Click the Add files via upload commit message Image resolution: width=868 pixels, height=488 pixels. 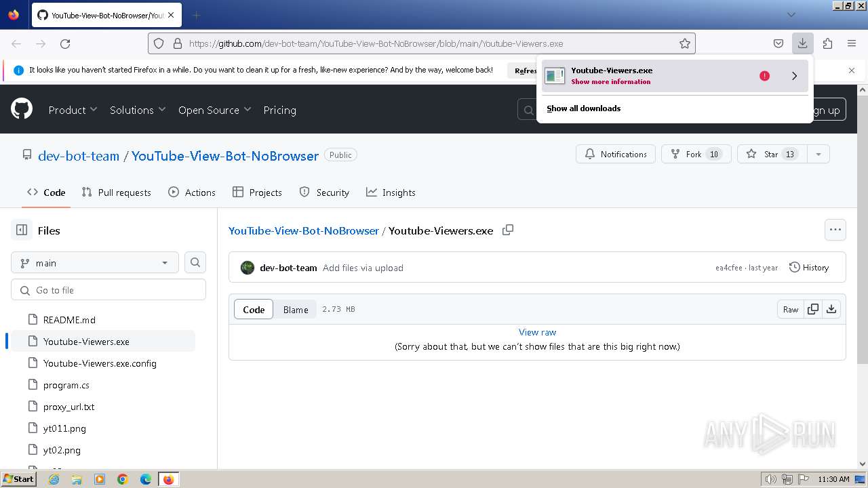(x=363, y=268)
